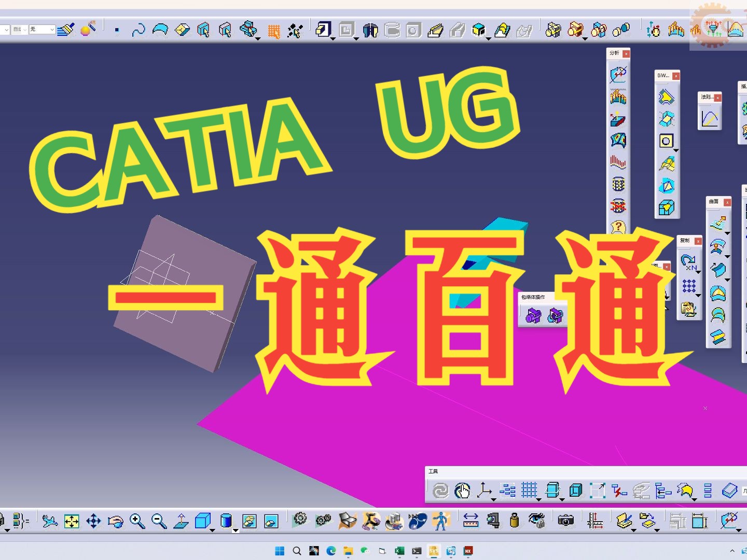Click the black scattered points icon
747x560 pixels.
pos(295,31)
